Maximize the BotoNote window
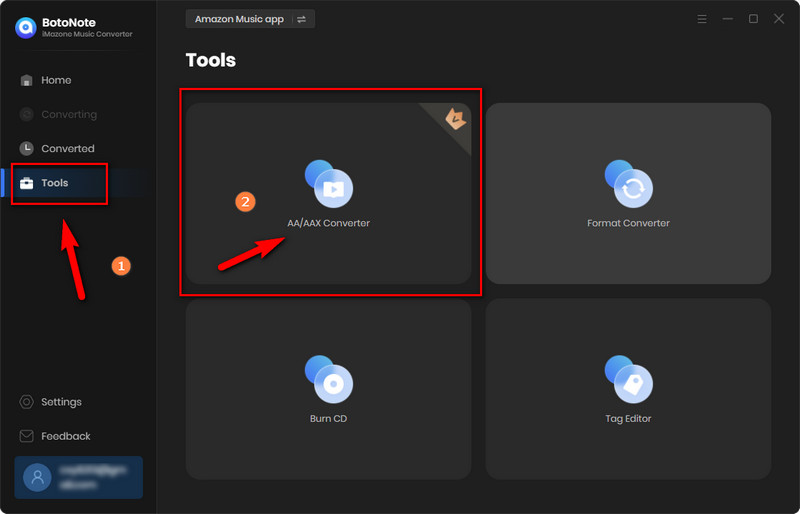800x514 pixels. 753,19
